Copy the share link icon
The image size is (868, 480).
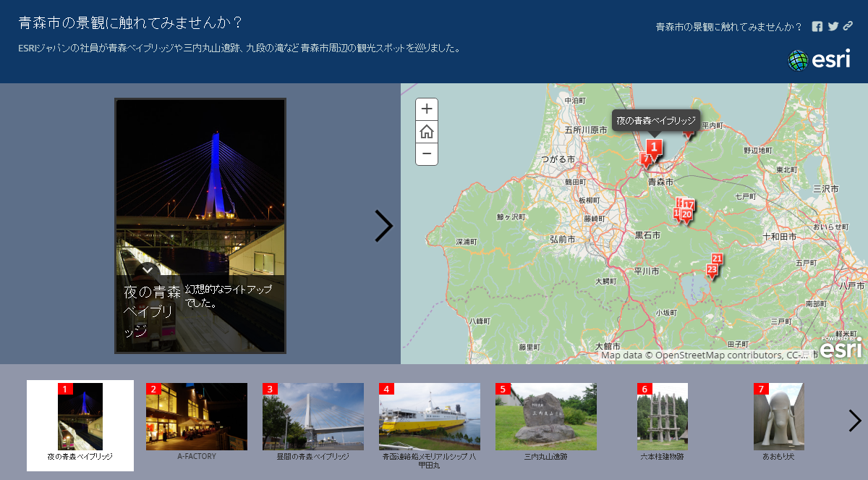pyautogui.click(x=848, y=27)
